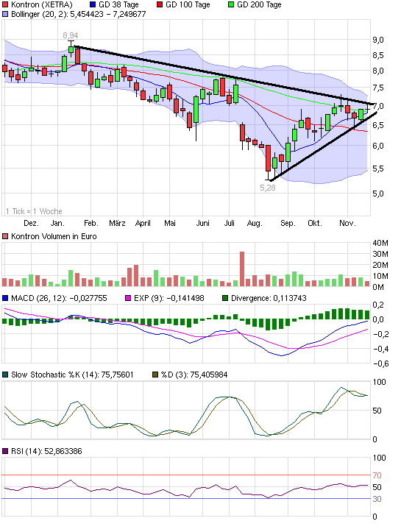Click the blue MACD legend swatch
401x532 pixels.
click(x=5, y=298)
